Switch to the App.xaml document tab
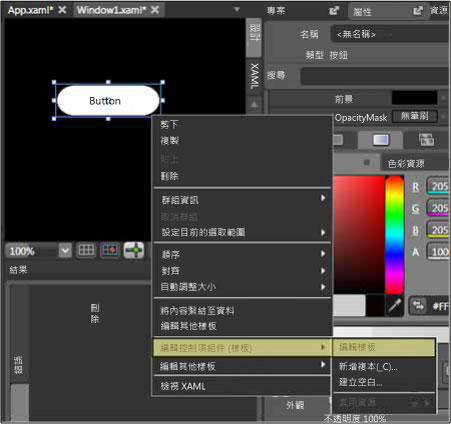 tap(30, 10)
